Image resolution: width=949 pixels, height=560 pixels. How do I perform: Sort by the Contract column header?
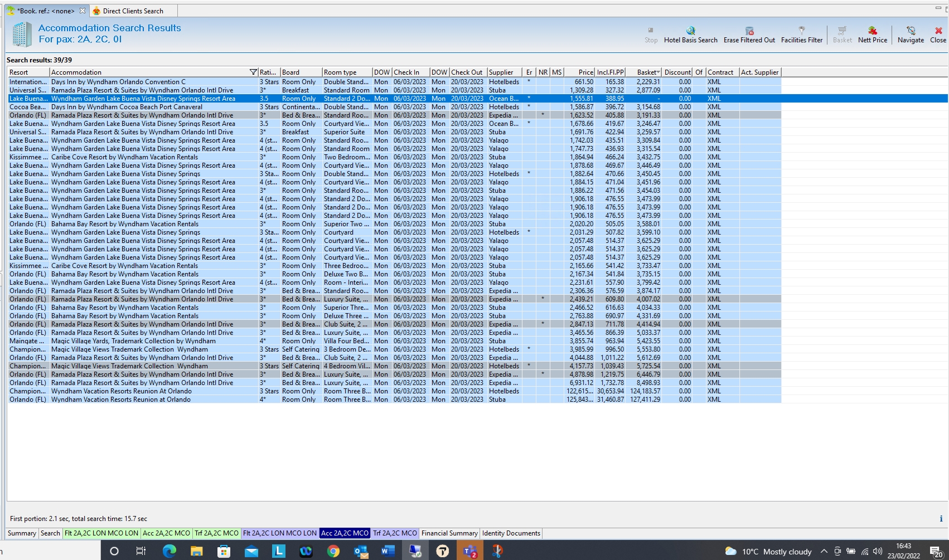click(x=722, y=72)
